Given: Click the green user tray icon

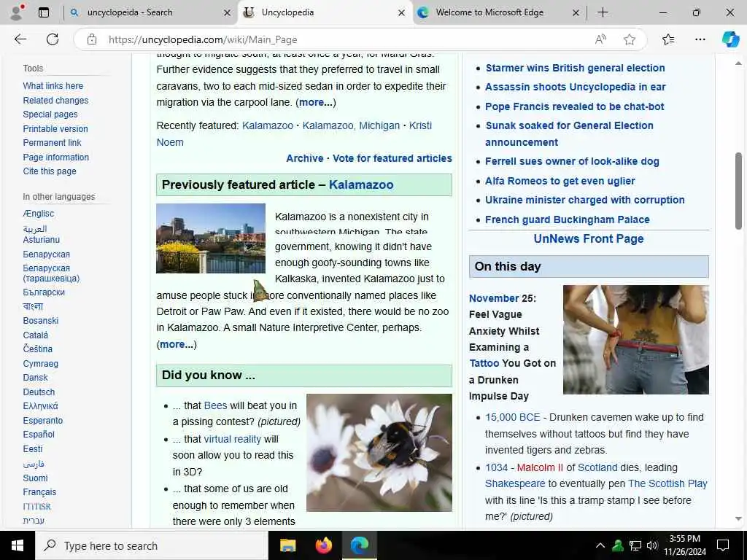Looking at the screenshot, I should pyautogui.click(x=618, y=545).
